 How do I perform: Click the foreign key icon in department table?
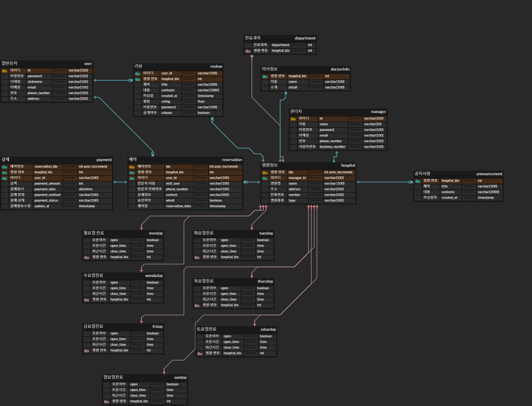coord(248,51)
